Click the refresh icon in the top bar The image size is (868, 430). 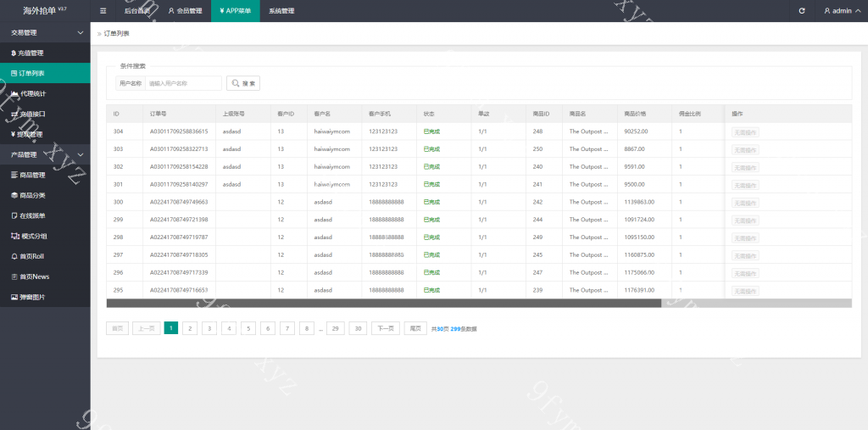[x=802, y=11]
